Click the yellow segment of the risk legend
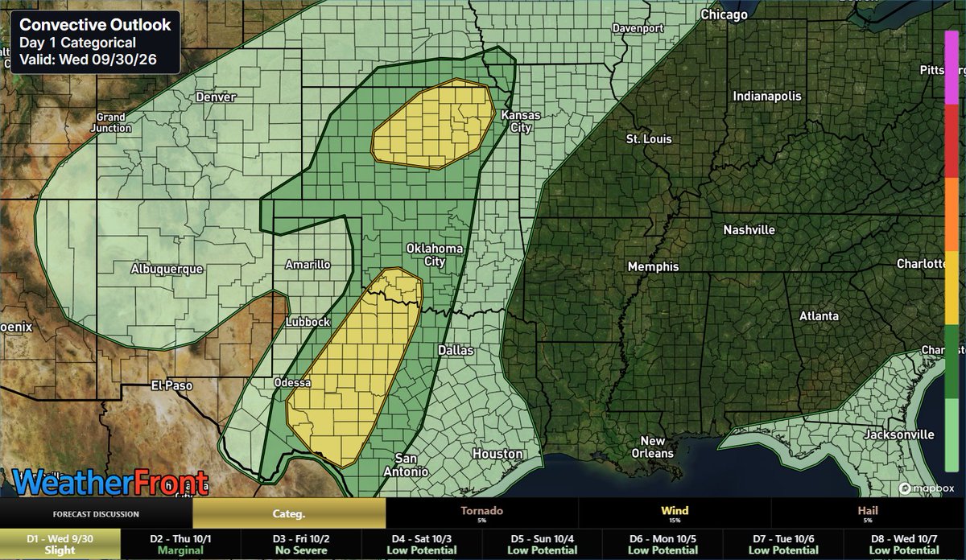The width and height of the screenshot is (966, 560). [x=951, y=287]
